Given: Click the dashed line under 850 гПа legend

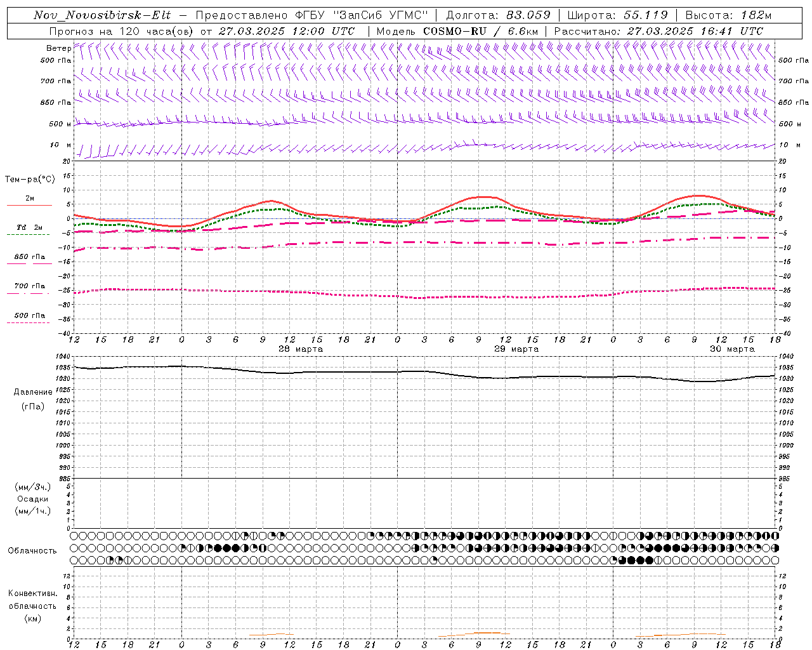Looking at the screenshot, I should tap(29, 263).
